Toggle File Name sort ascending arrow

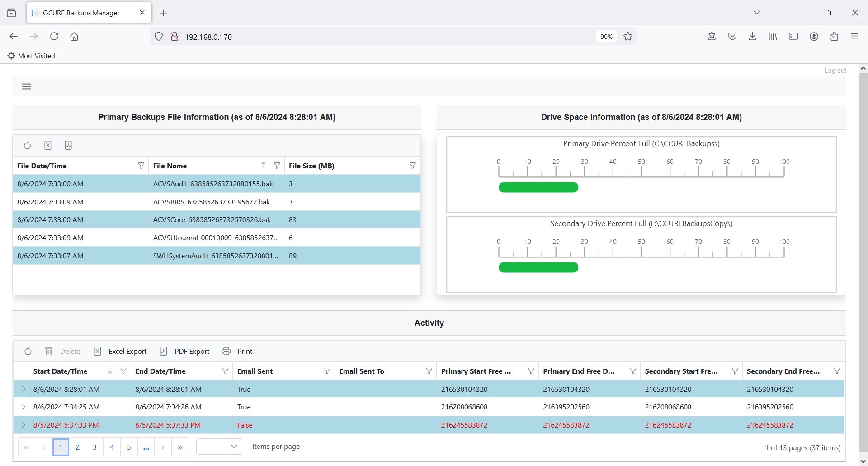[264, 165]
